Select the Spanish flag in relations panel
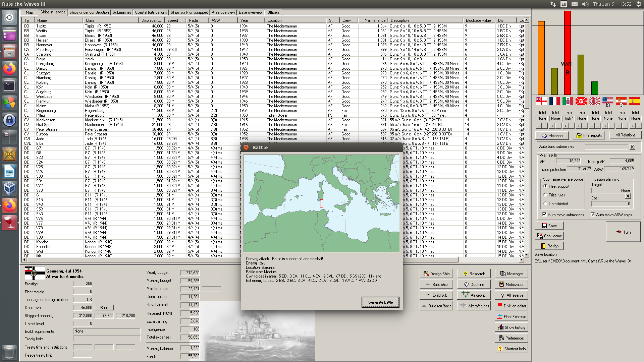Screen dimensions: 644x362 pyautogui.click(x=635, y=101)
